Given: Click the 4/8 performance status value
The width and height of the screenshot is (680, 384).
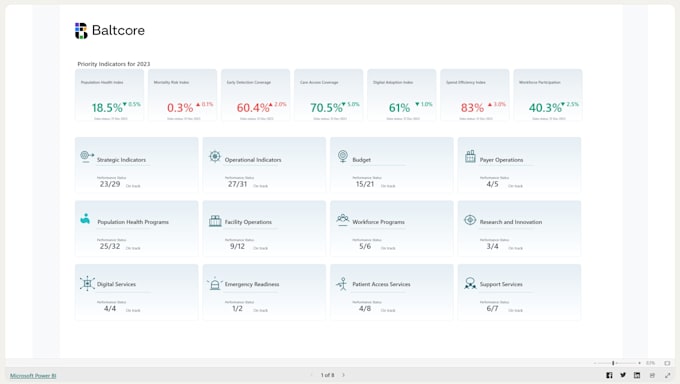Looking at the screenshot, I should 365,309.
